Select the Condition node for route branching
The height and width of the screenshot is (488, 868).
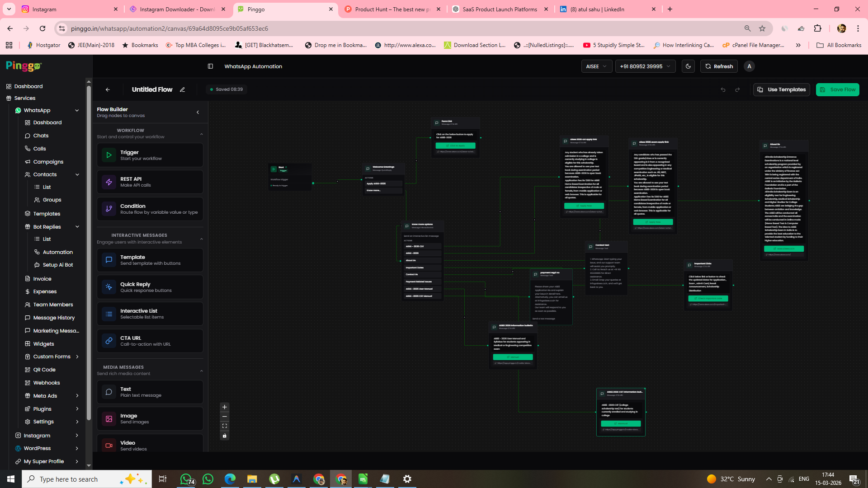(150, 209)
